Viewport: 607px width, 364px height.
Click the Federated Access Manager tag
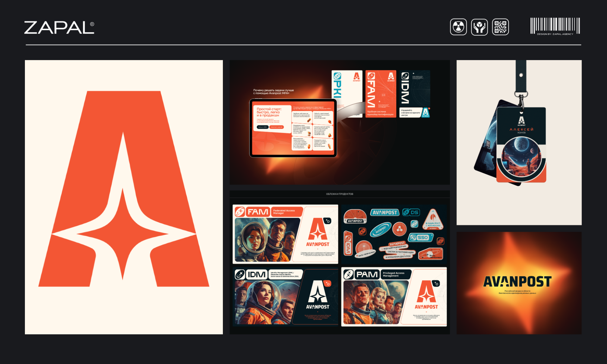pyautogui.click(x=287, y=212)
